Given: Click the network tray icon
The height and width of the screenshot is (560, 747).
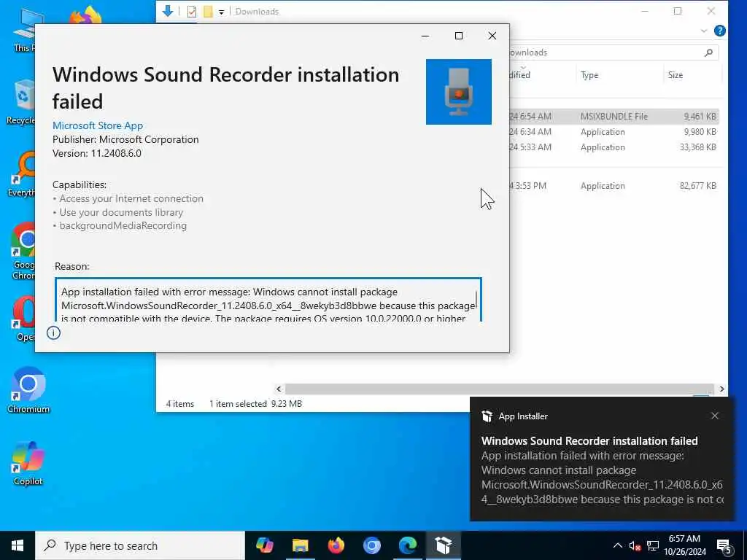Looking at the screenshot, I should 653,545.
